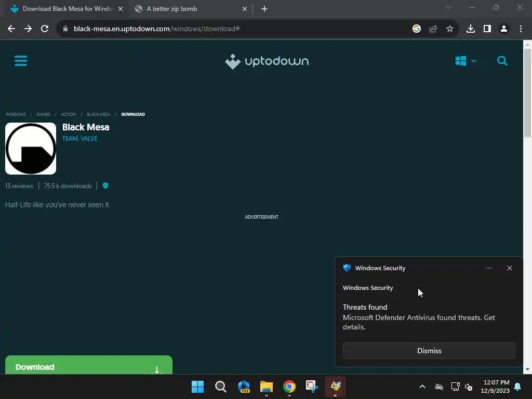Go to BLACK MESA breadcrumb
Viewport: 532px width, 399px height.
(98, 114)
